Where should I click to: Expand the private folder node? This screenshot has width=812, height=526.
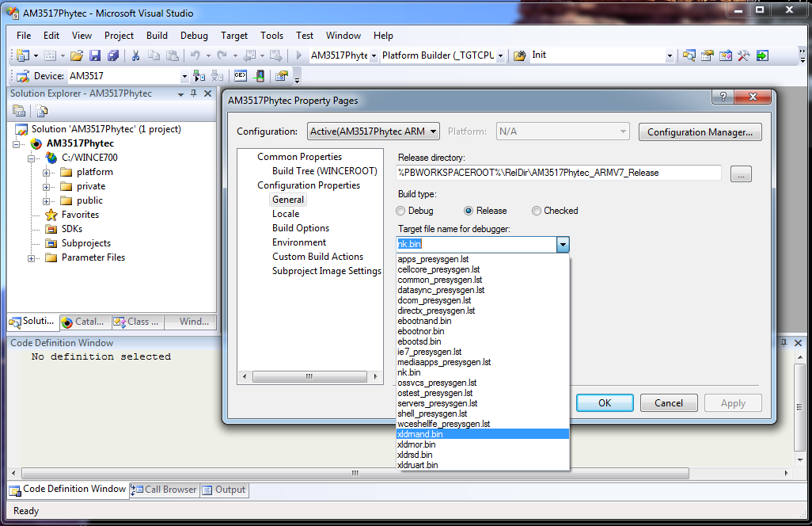(46, 187)
